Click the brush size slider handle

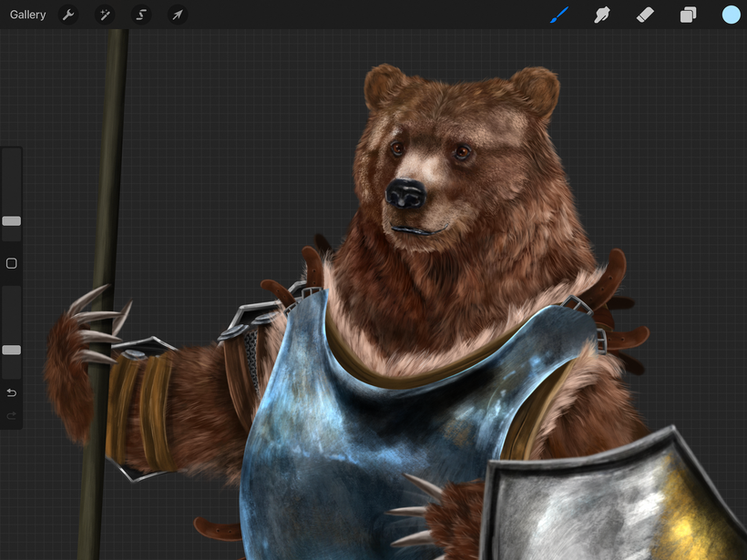click(x=12, y=221)
